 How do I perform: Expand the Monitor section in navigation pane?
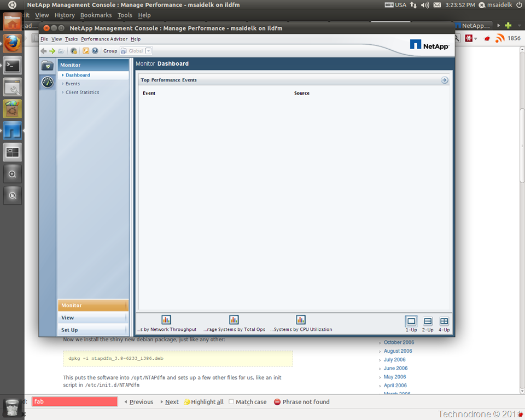93,306
